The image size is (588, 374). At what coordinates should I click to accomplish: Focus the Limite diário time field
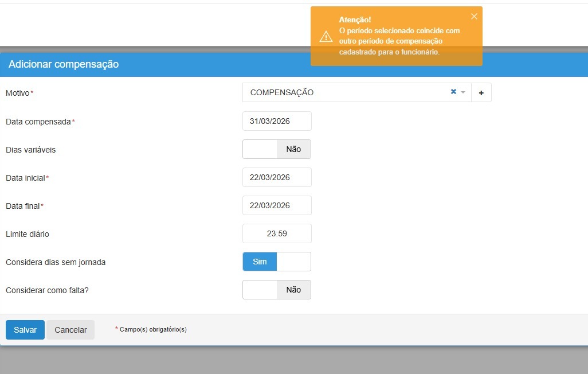[277, 233]
